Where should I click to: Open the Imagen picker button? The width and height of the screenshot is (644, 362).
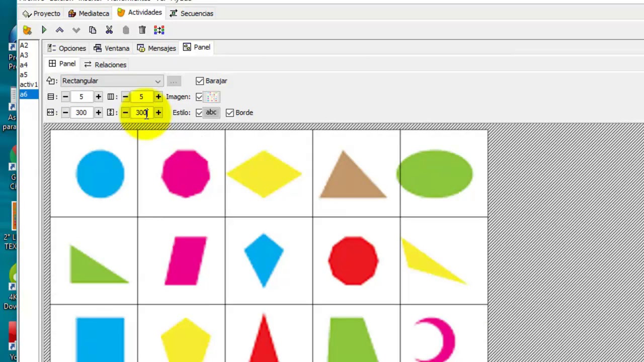[212, 97]
